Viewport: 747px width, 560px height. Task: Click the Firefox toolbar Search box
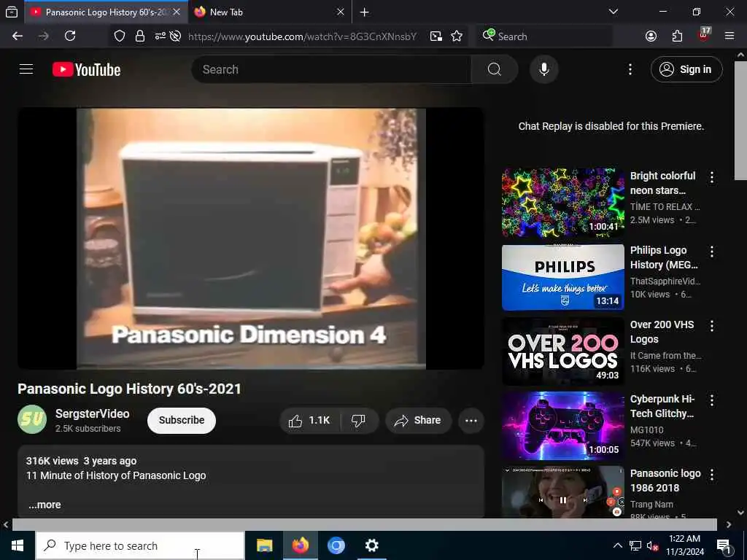(544, 36)
